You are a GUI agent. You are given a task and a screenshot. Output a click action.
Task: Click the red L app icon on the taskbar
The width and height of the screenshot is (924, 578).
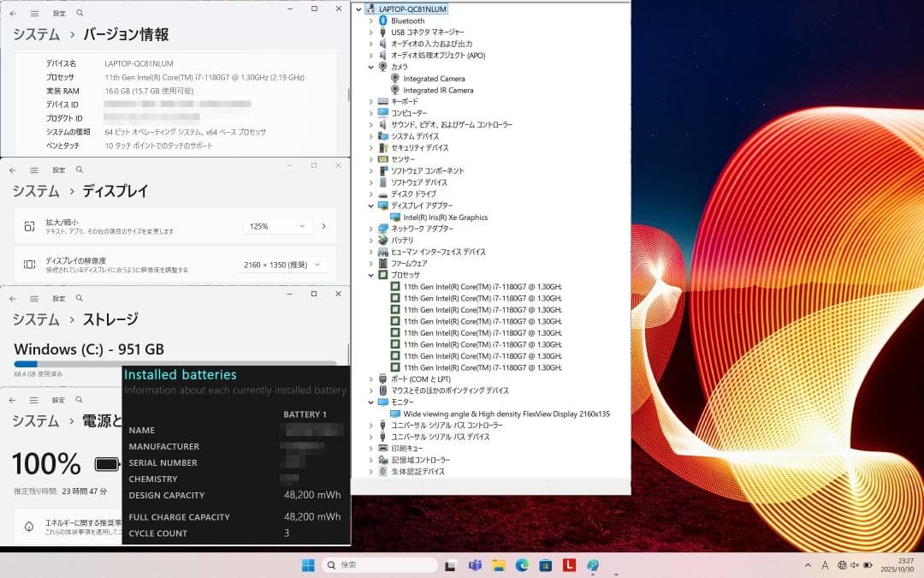[569, 565]
